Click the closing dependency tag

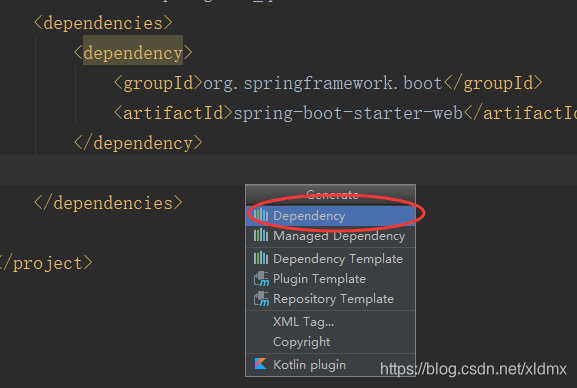click(138, 143)
